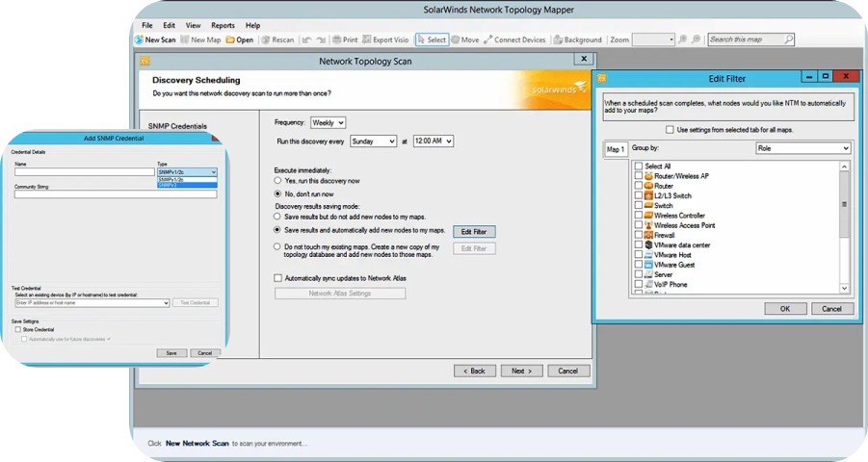Click the Server role icon
Screen dimensions: 868x462
click(x=648, y=274)
